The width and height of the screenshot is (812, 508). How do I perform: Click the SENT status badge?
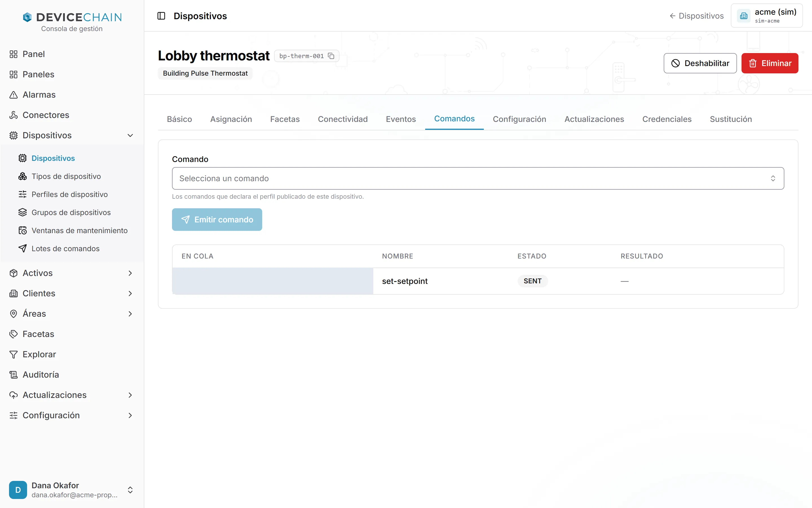[x=533, y=281]
